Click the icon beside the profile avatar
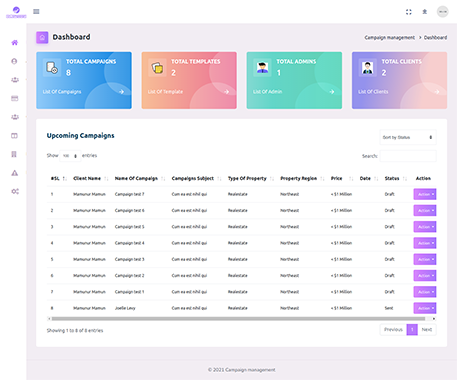Screen dimensions: 460x380 point(425,12)
